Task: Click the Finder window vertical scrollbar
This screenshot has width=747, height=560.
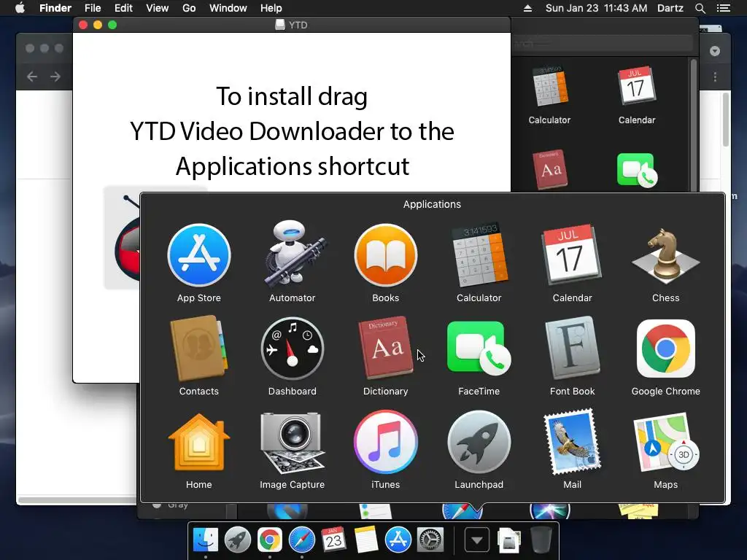Action: click(694, 124)
